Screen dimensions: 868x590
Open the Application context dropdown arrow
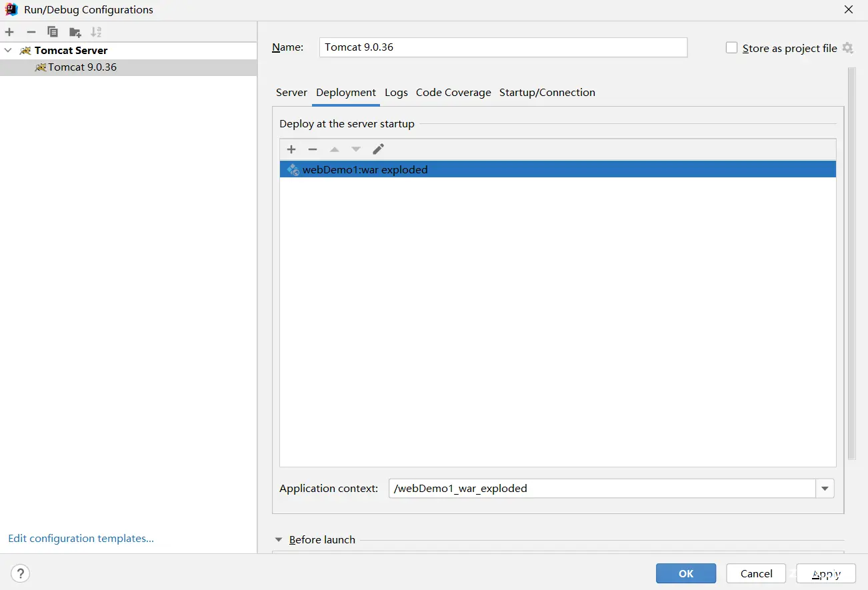(825, 489)
